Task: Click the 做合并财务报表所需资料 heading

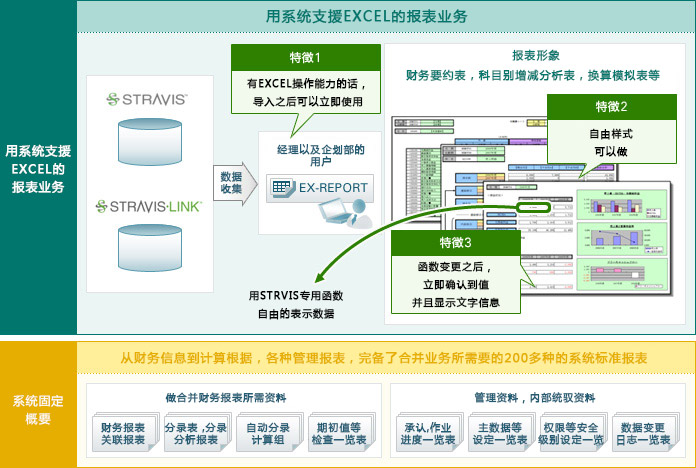Action: point(226,398)
